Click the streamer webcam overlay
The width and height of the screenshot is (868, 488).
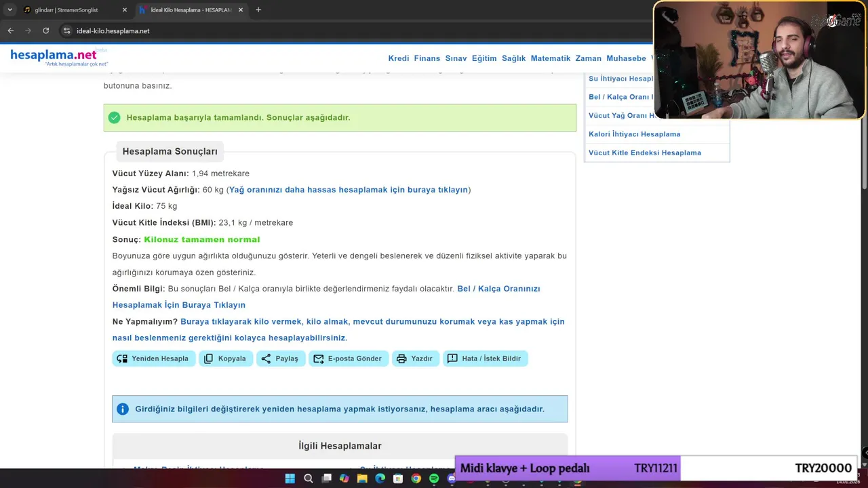tap(759, 60)
